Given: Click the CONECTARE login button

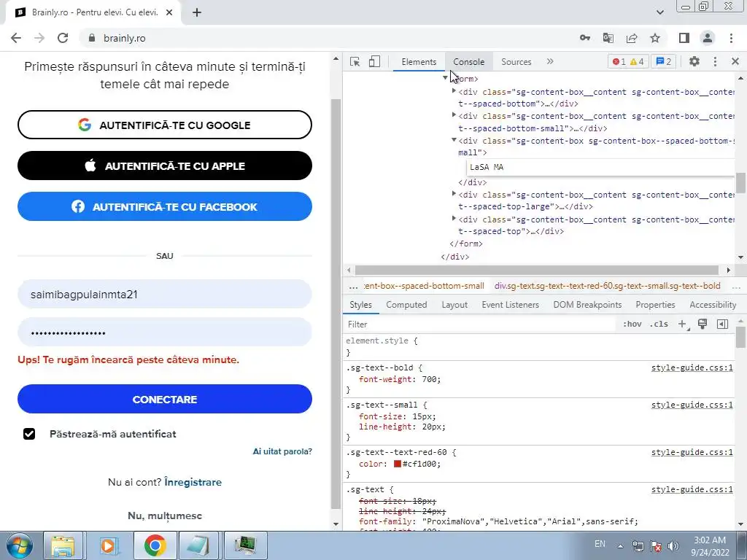Looking at the screenshot, I should (165, 399).
